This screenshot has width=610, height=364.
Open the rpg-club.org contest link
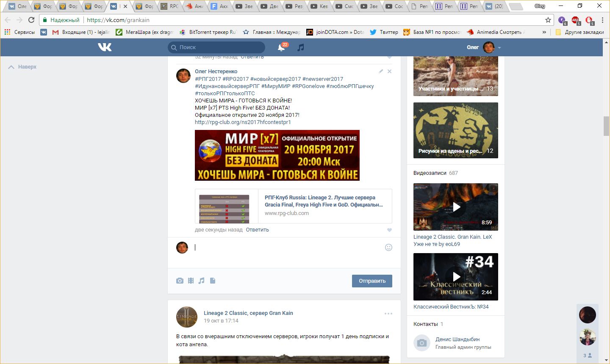tap(243, 122)
